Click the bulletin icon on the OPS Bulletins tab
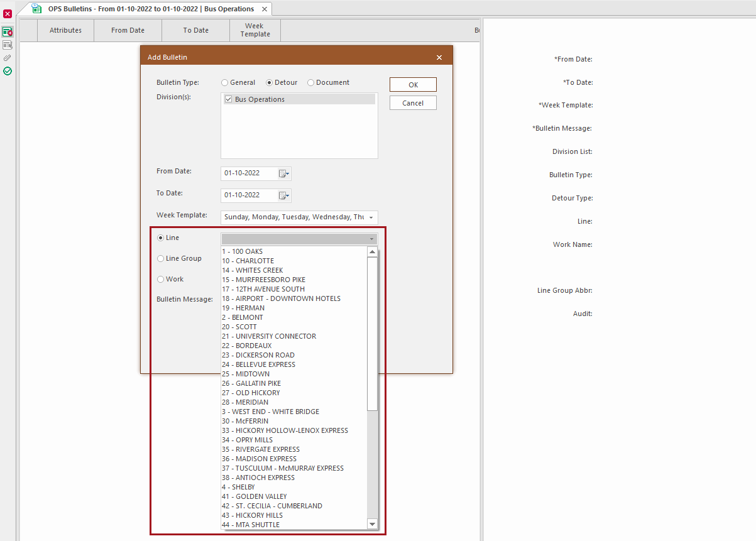 click(36, 8)
